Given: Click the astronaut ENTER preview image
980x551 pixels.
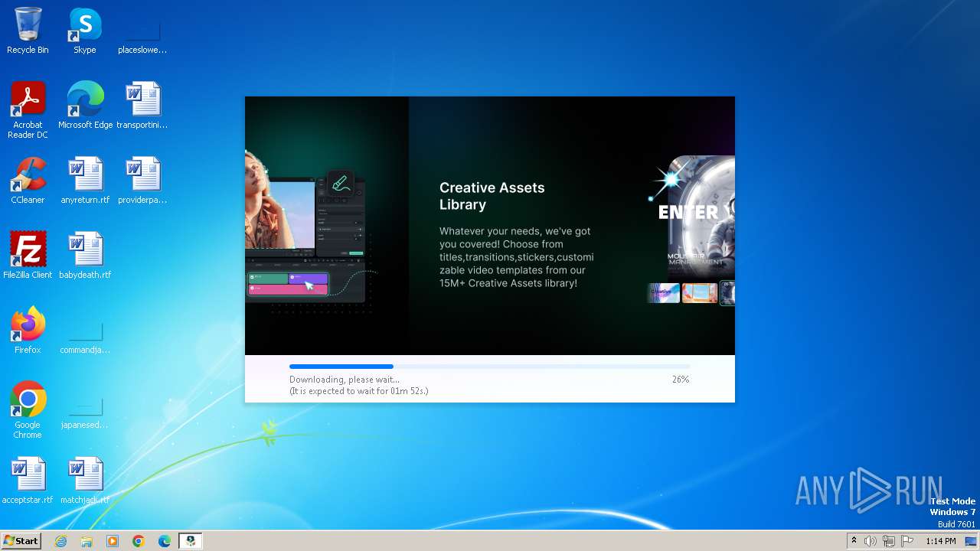Looking at the screenshot, I should (695, 217).
